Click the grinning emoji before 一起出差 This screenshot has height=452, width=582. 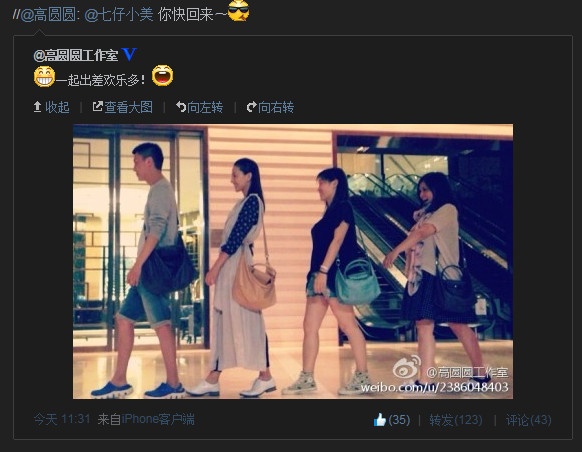[45, 76]
